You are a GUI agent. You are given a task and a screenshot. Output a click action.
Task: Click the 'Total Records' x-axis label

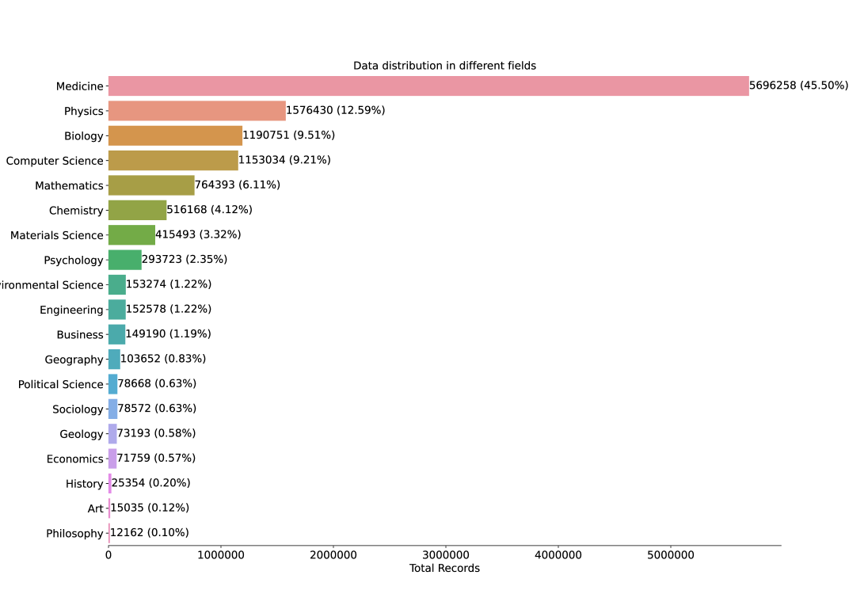click(x=444, y=569)
